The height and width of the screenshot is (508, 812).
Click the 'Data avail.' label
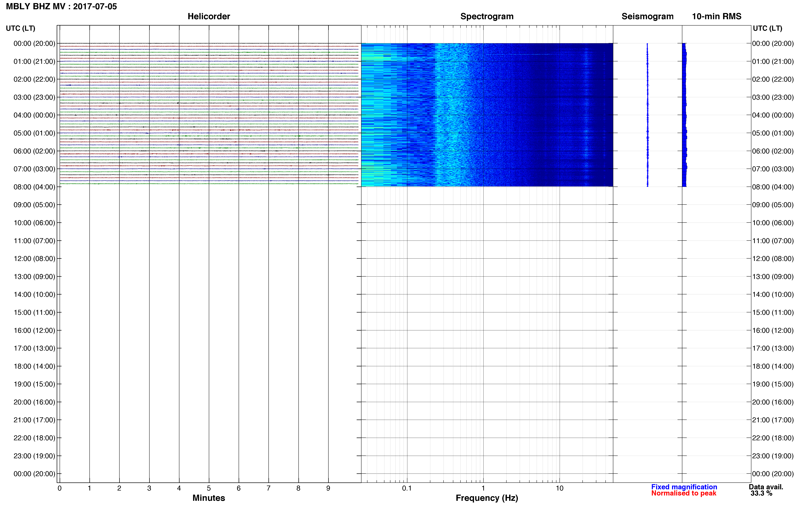[x=766, y=487]
